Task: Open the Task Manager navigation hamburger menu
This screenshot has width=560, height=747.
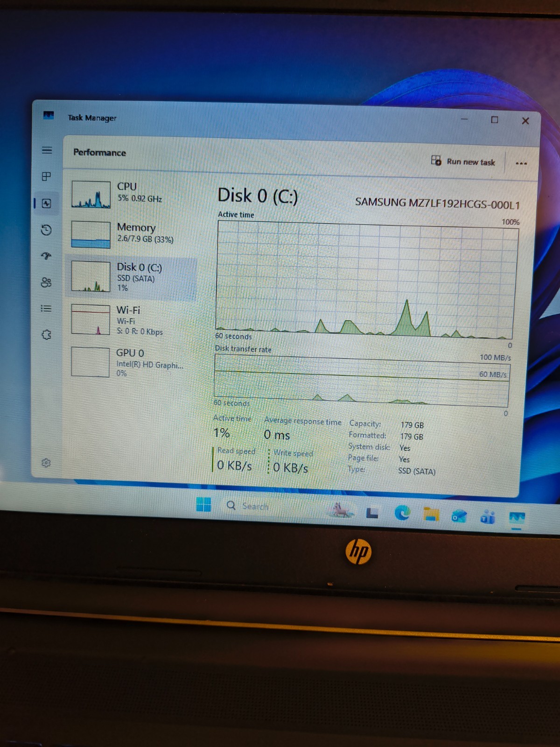Action: pos(47,150)
